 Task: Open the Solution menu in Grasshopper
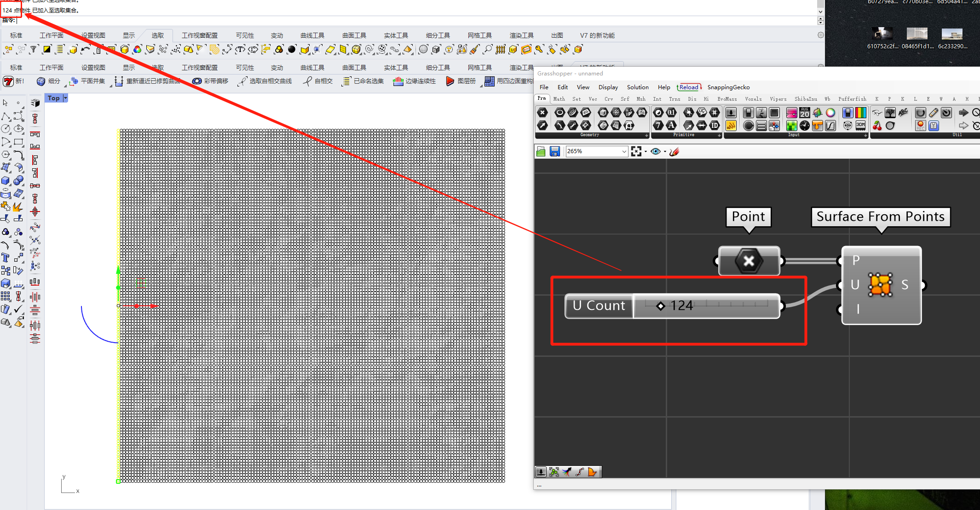(x=637, y=87)
